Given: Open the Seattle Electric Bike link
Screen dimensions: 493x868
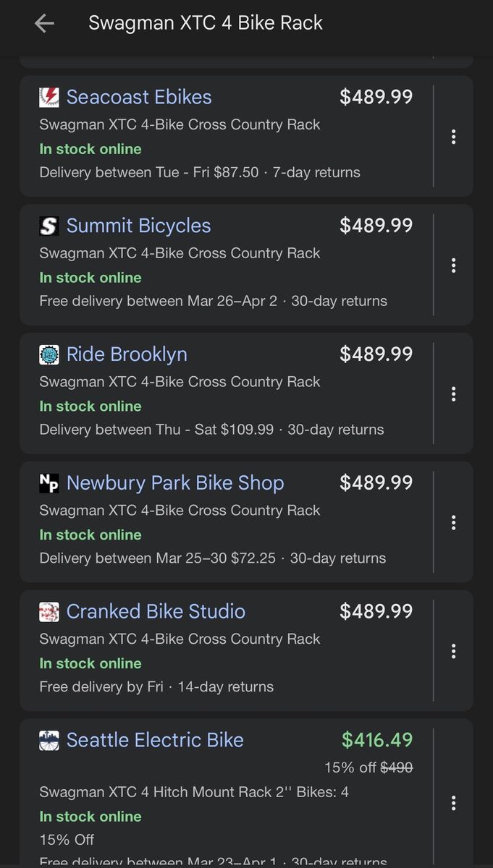Looking at the screenshot, I should click(155, 740).
